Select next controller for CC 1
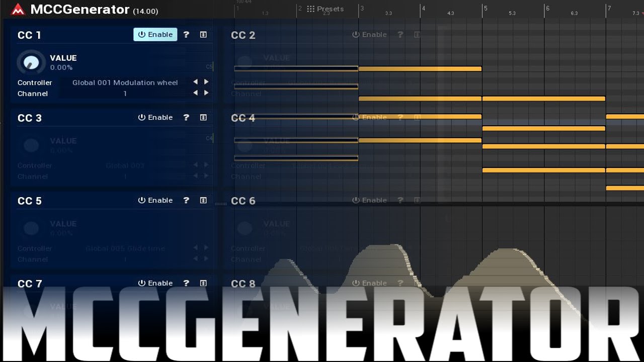Image resolution: width=644 pixels, height=362 pixels. pyautogui.click(x=206, y=82)
